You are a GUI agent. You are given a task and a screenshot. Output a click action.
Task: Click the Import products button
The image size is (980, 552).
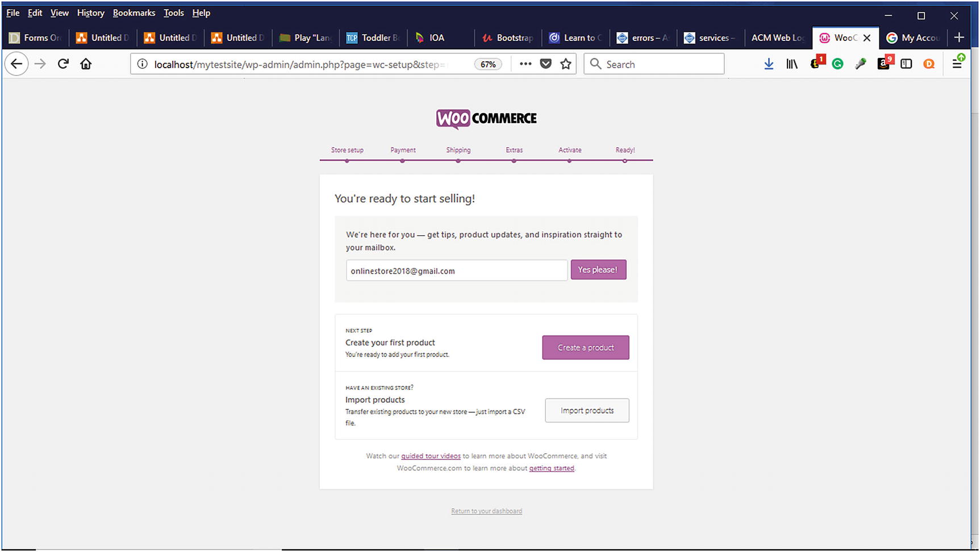click(x=587, y=411)
